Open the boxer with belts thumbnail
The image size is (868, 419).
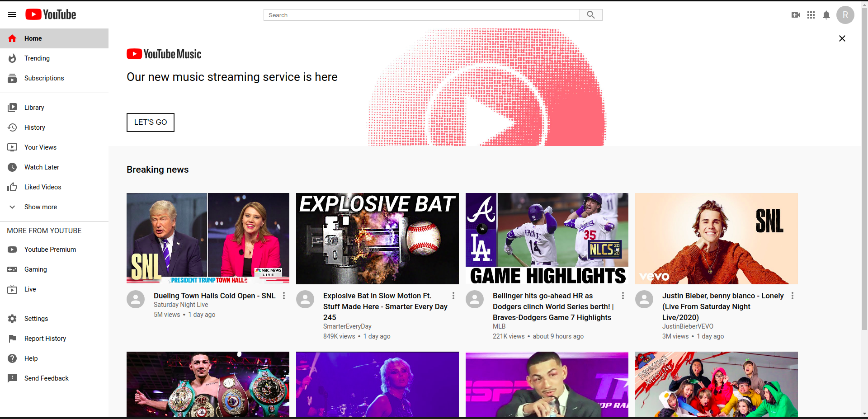[x=208, y=384]
